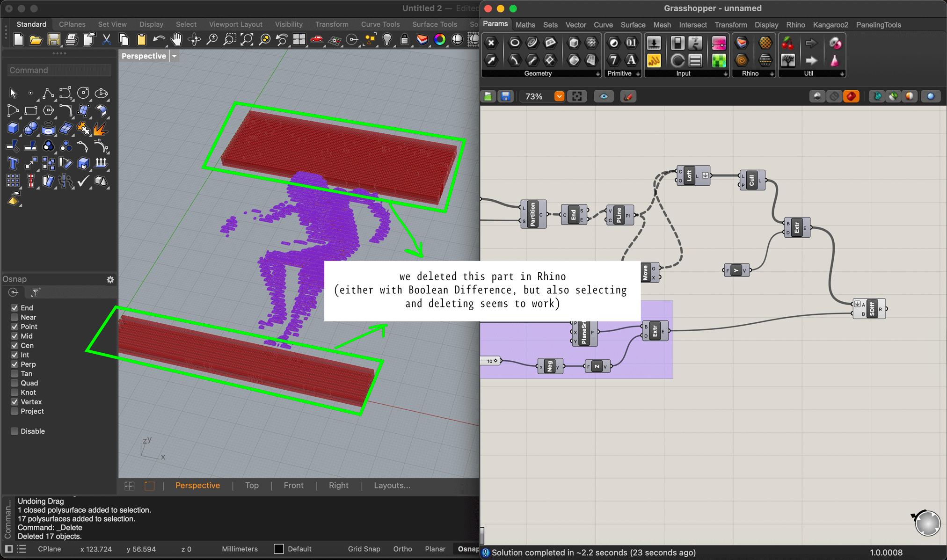Enable the Near osnap checkbox
Image resolution: width=947 pixels, height=560 pixels.
[x=15, y=317]
